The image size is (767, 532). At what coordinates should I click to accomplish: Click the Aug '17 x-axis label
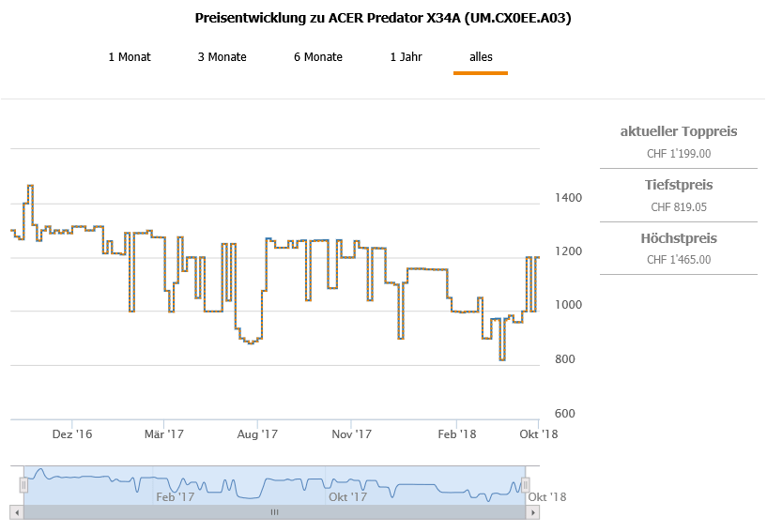[257, 434]
